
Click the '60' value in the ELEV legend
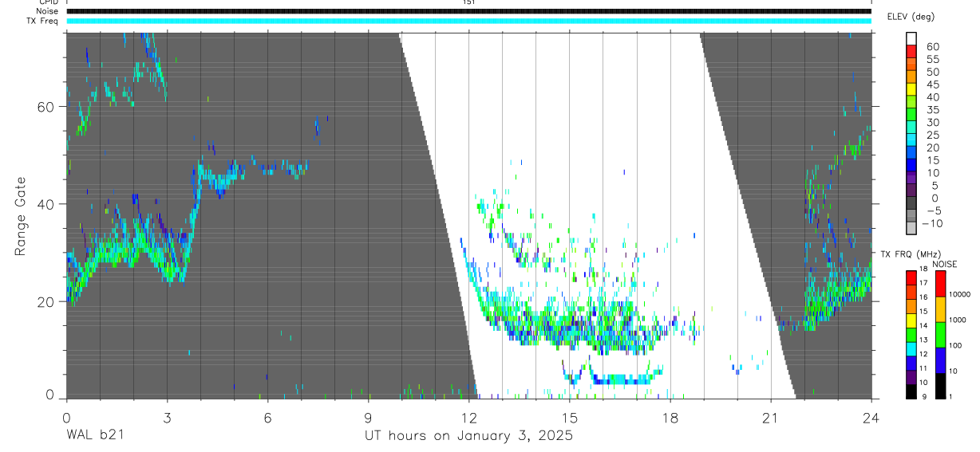(x=933, y=46)
